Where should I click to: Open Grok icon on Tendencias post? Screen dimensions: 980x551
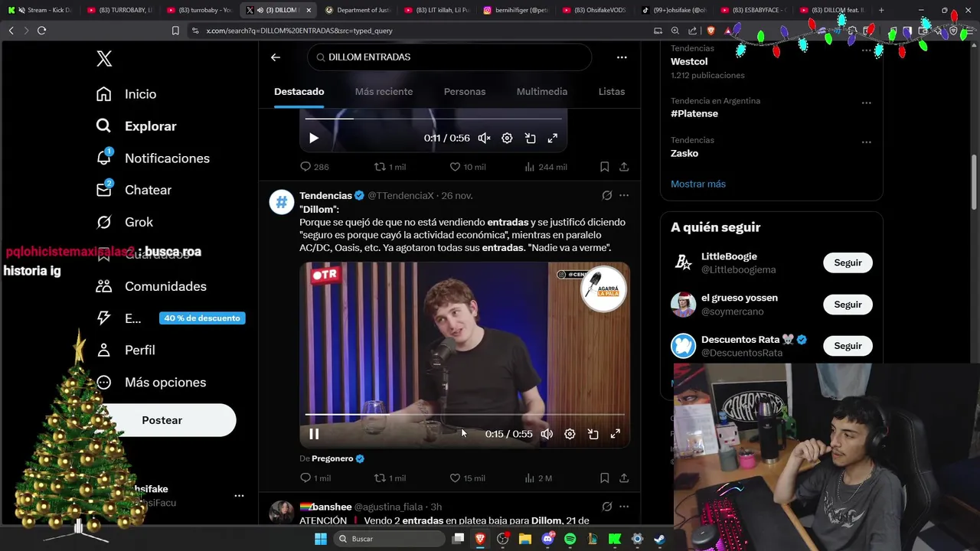click(x=607, y=196)
